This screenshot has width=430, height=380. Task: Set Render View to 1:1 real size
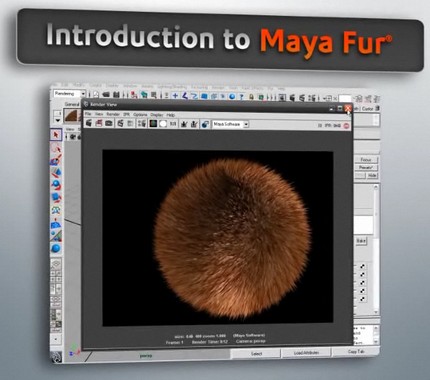pos(173,124)
